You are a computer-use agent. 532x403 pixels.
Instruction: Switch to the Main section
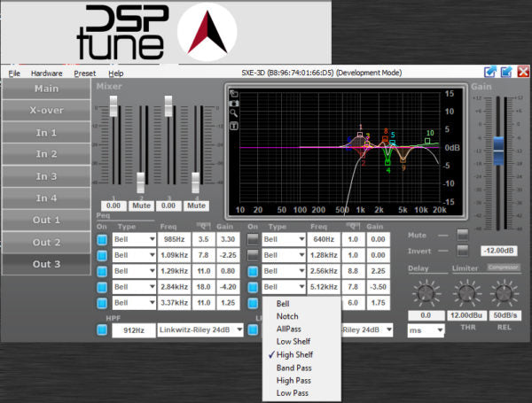click(x=46, y=89)
